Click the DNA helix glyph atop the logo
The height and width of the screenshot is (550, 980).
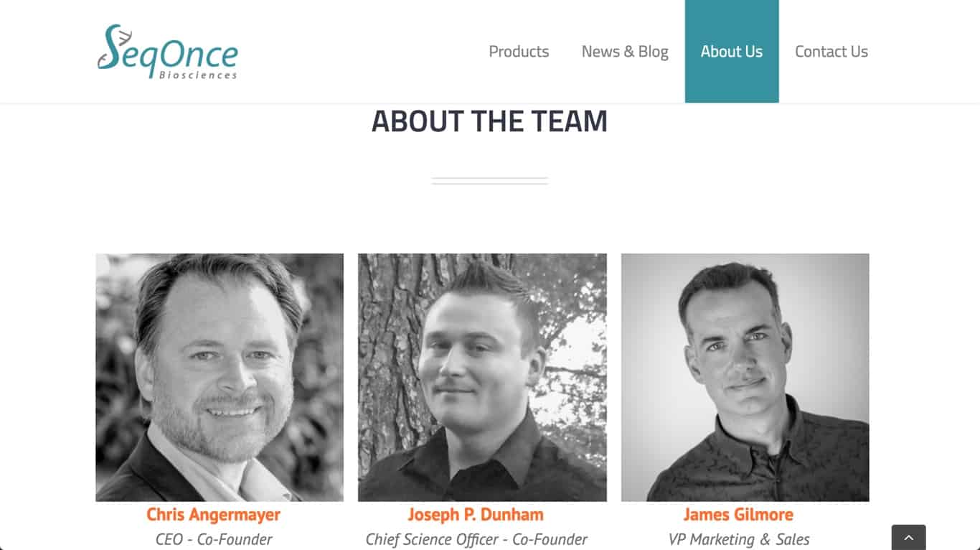coord(126,34)
